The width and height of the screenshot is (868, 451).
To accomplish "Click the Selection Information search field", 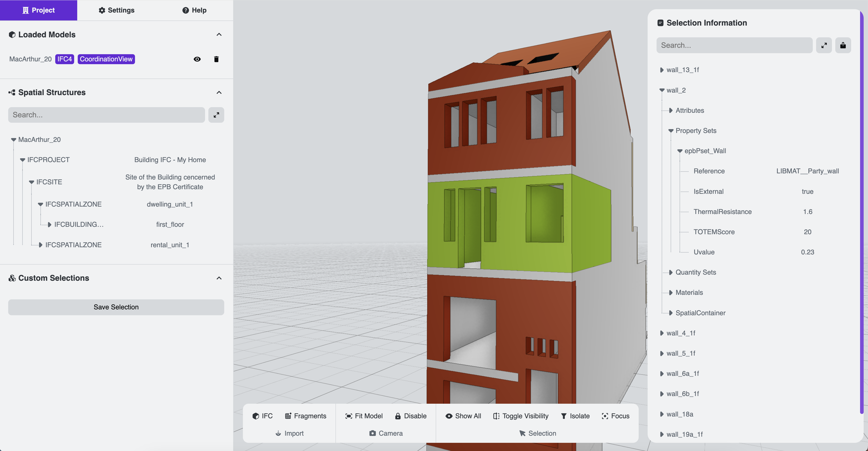I will (x=735, y=45).
